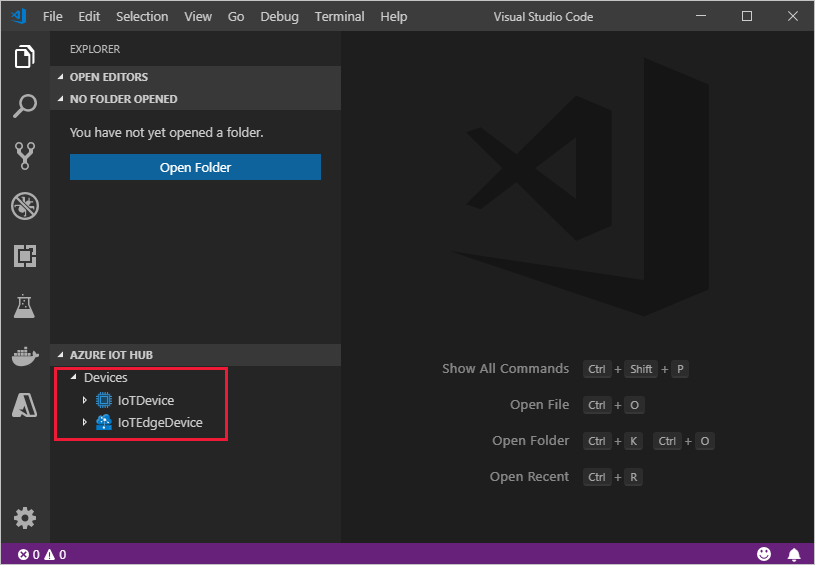Expand the IoTDevice tree node

[x=85, y=400]
